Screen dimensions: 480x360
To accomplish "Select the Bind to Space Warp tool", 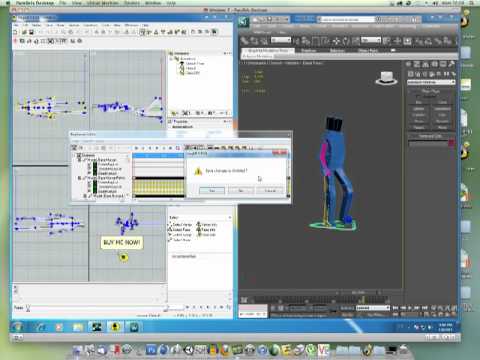I will (x=264, y=41).
